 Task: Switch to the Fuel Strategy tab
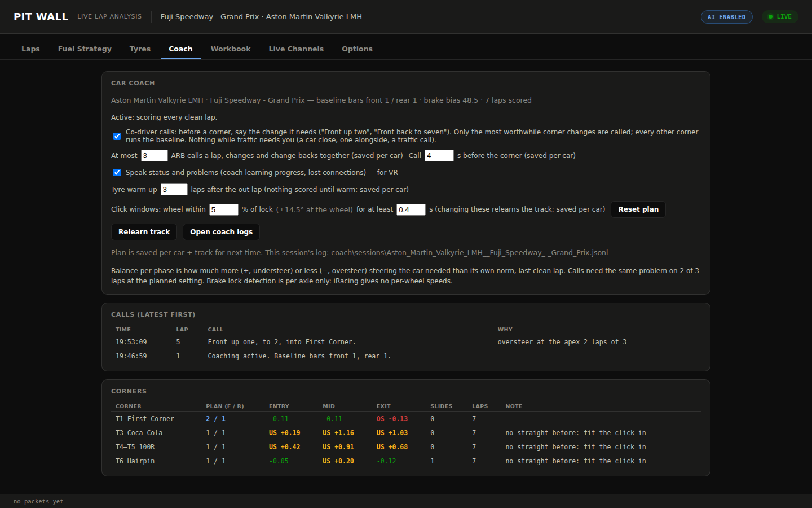[85, 49]
